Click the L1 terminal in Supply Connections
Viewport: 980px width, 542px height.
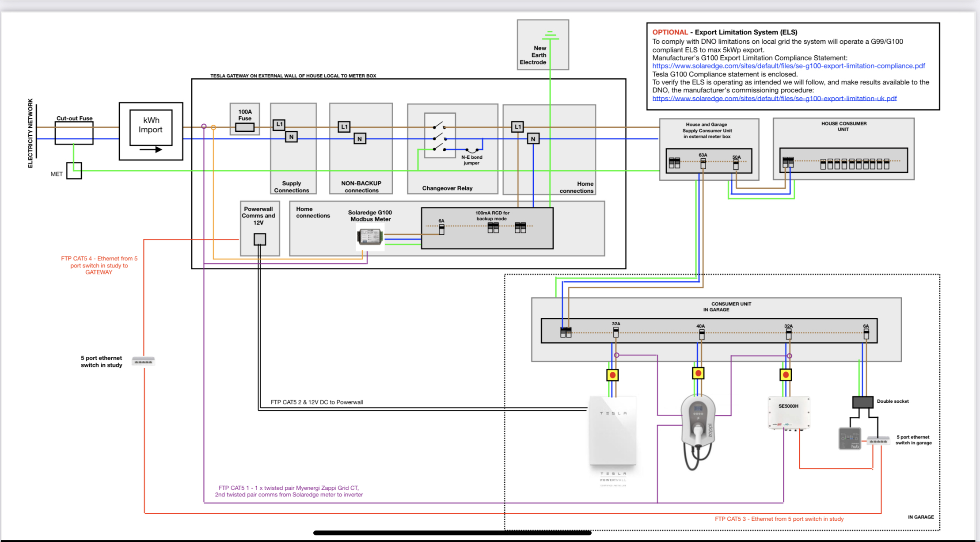tap(279, 125)
